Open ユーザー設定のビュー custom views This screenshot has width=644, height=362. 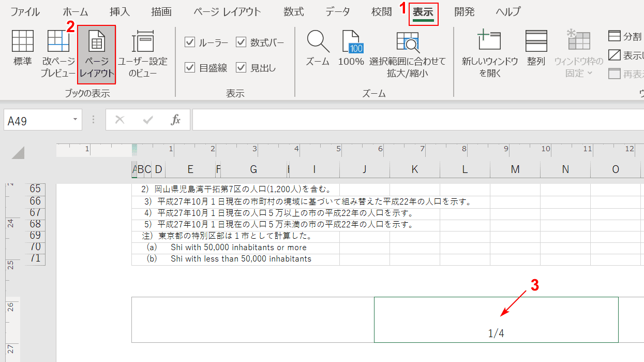[x=143, y=54]
